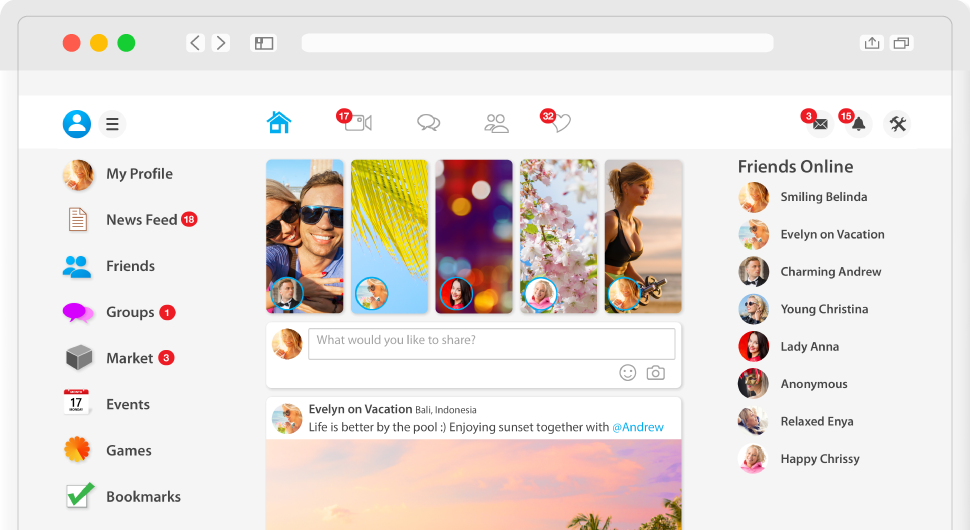Open Evelyn on Vacation post author name
This screenshot has height=530, width=970.
tap(360, 409)
